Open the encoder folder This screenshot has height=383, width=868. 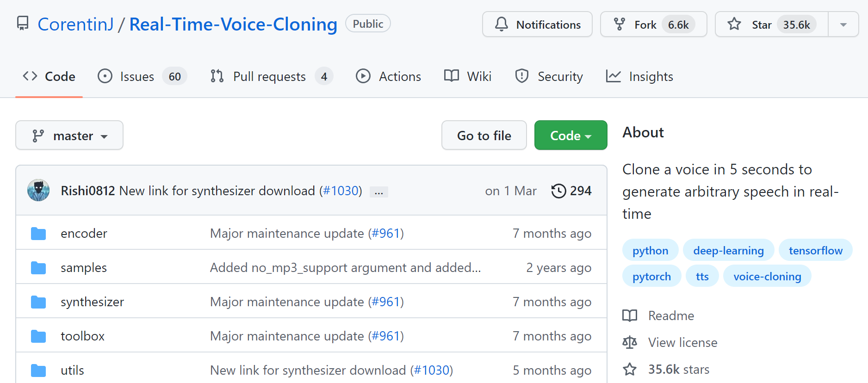(84, 234)
